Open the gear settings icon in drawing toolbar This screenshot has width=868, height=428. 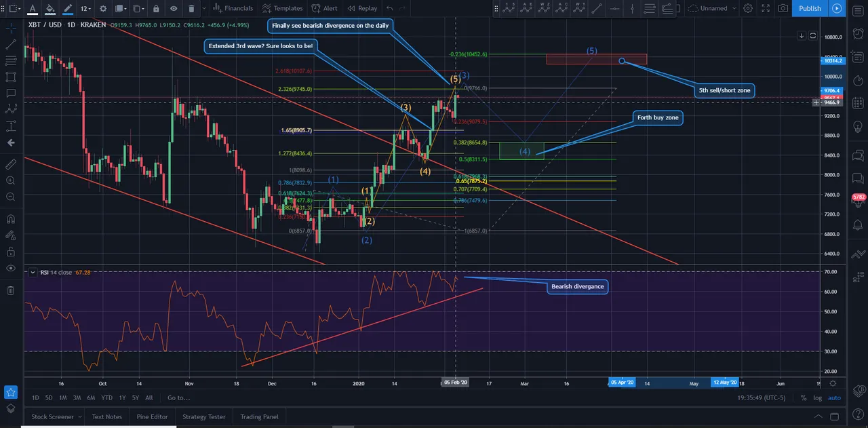(x=103, y=9)
